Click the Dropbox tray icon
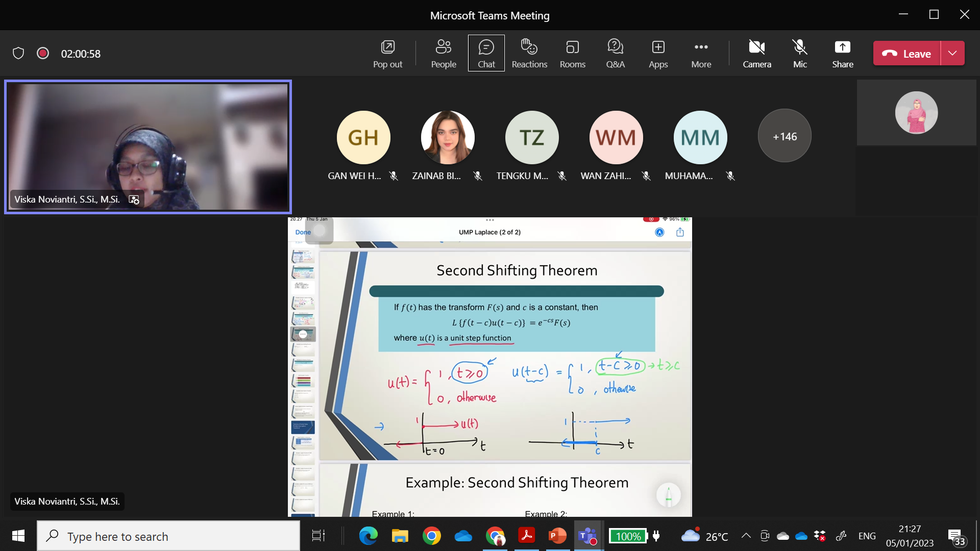The height and width of the screenshot is (551, 980). (820, 536)
